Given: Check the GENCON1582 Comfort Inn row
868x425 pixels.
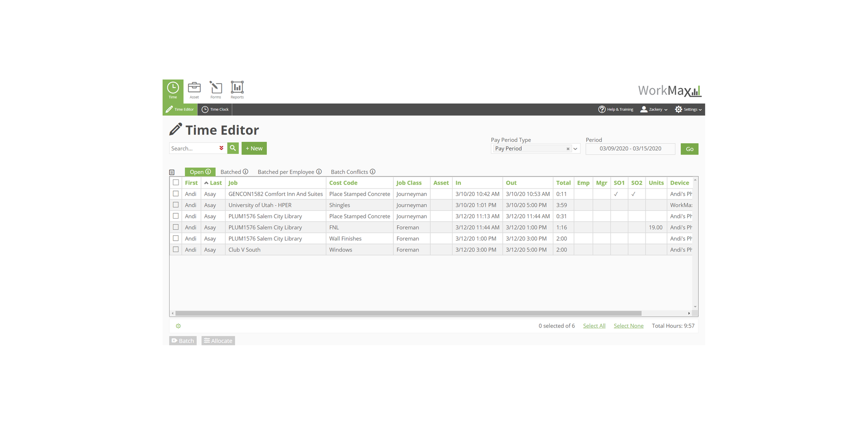Looking at the screenshot, I should pyautogui.click(x=176, y=194).
